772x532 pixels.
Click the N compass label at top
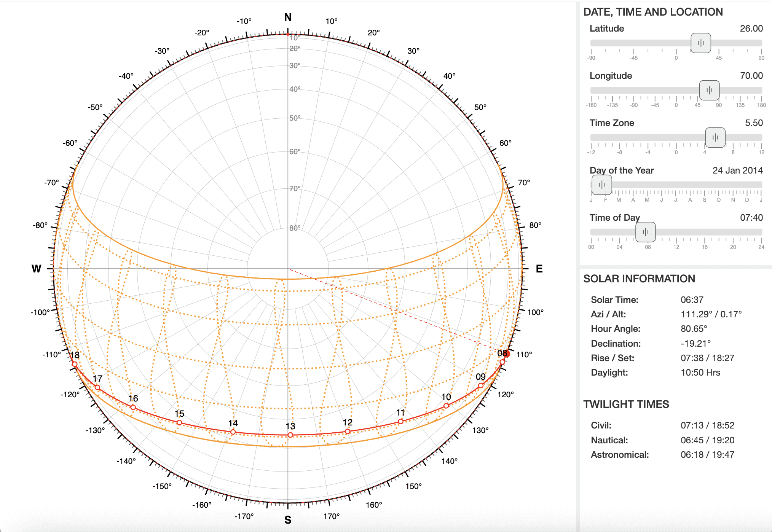point(288,18)
